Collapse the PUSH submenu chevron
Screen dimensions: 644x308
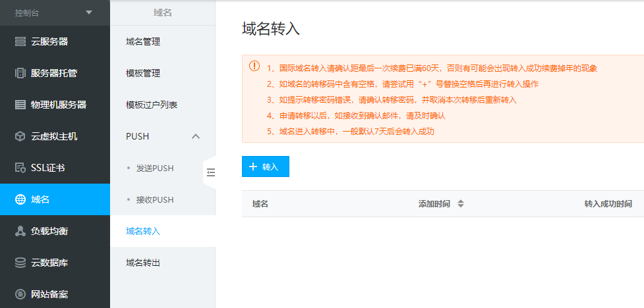195,136
